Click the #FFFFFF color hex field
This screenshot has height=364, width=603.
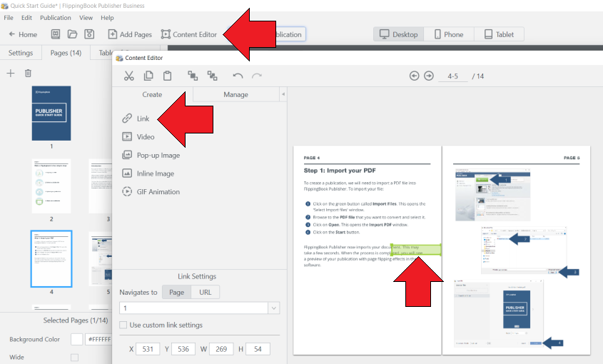tap(98, 339)
